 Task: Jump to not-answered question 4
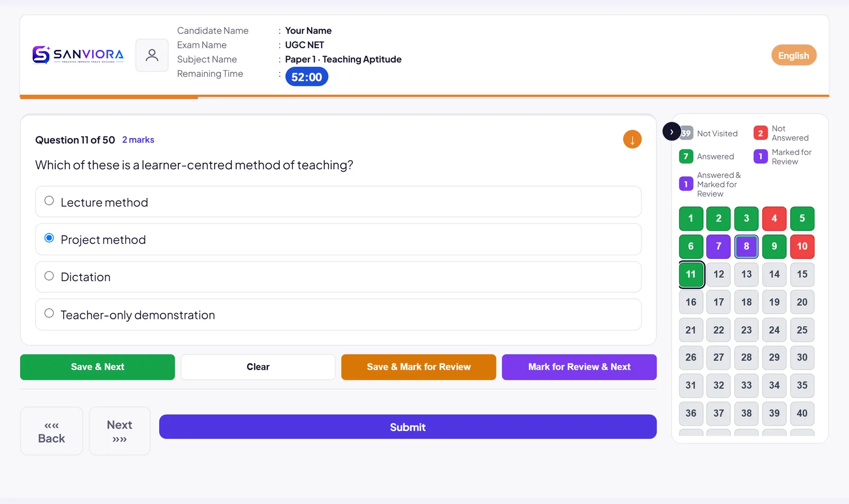pyautogui.click(x=774, y=219)
